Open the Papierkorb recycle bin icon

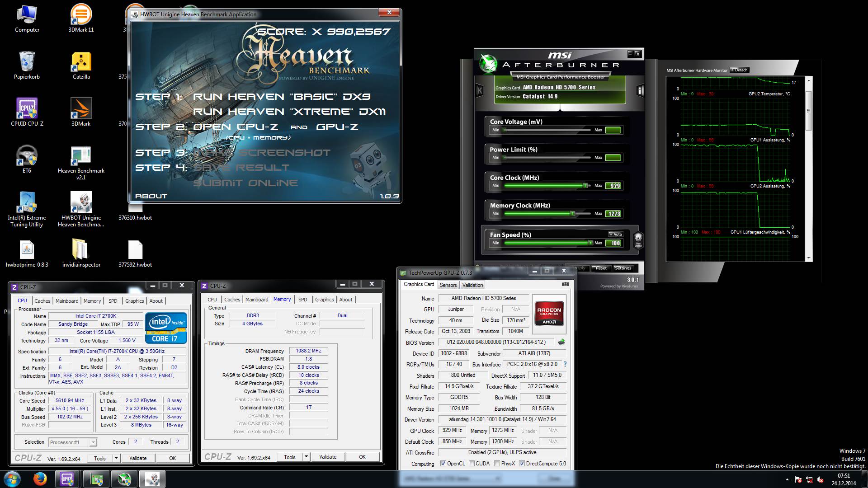point(27,65)
